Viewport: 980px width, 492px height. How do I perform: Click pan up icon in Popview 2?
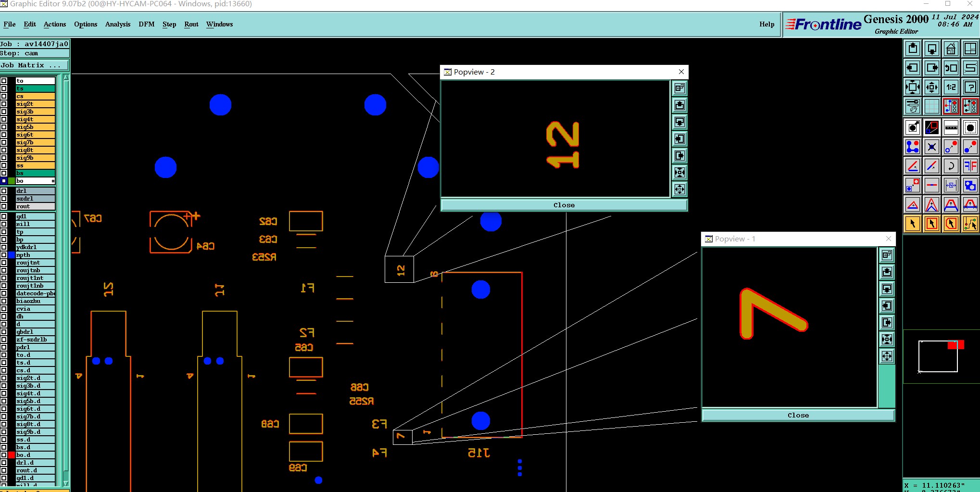click(679, 105)
